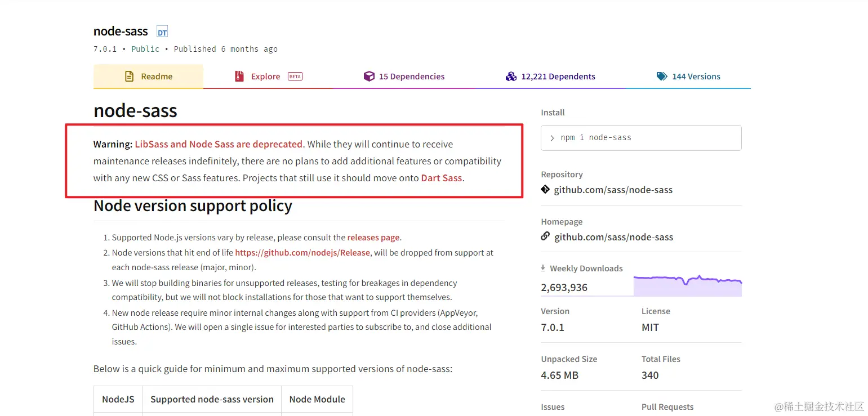Click 'Published 6 months ago' text
Viewport: 868px width, 416px height.
click(225, 49)
